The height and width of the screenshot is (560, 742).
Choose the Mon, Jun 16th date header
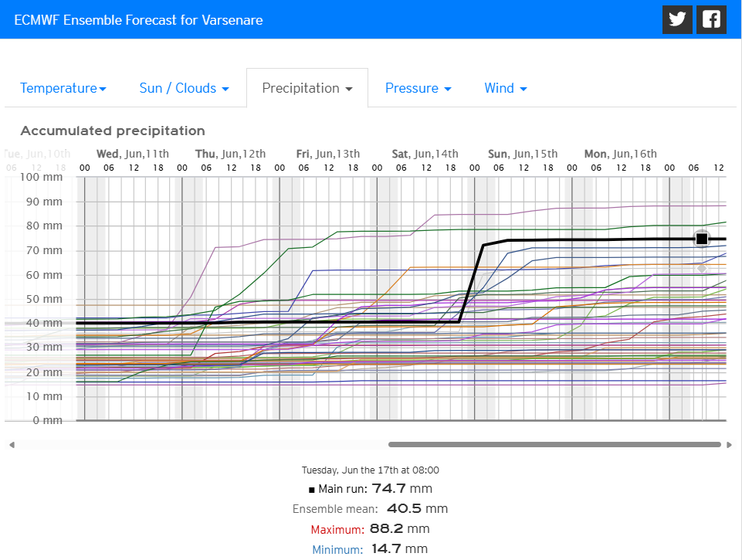[x=620, y=154]
